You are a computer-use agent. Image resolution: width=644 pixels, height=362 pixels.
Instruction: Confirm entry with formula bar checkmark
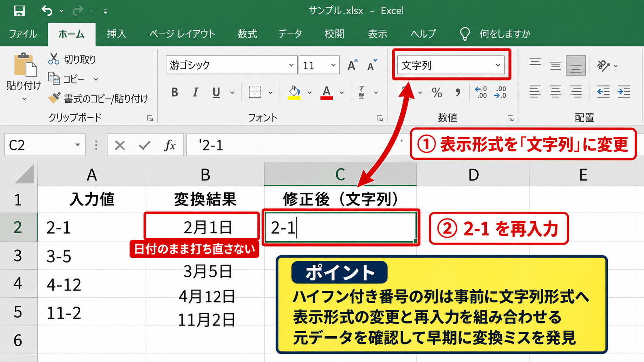pyautogui.click(x=145, y=145)
